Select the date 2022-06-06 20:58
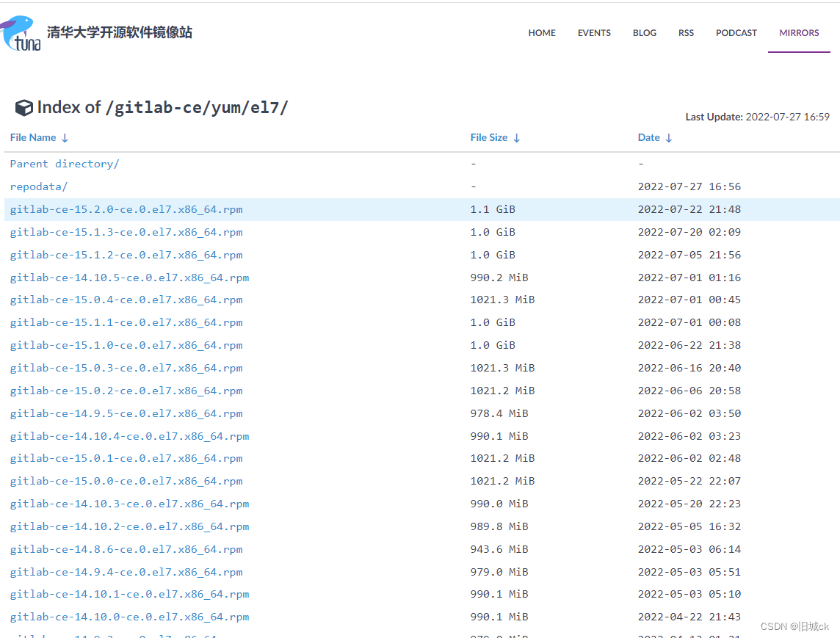Image resolution: width=840 pixels, height=638 pixels. pyautogui.click(x=689, y=391)
